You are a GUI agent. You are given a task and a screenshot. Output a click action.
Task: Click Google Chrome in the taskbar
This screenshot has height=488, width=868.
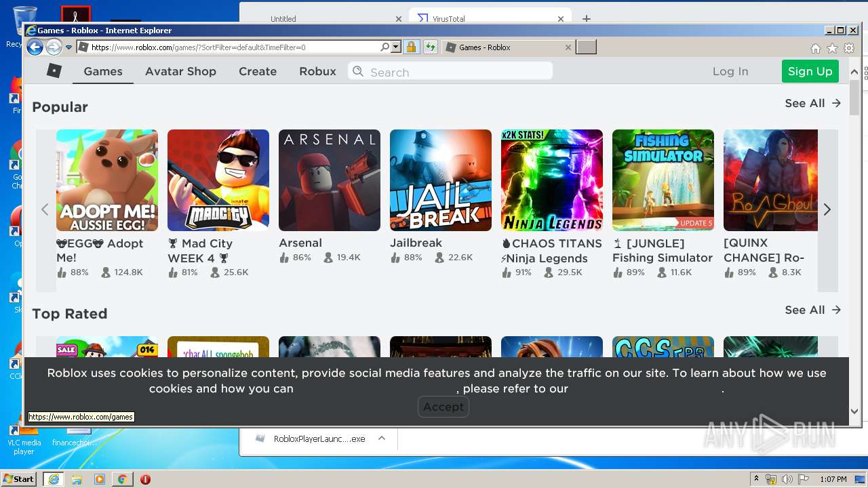click(122, 479)
